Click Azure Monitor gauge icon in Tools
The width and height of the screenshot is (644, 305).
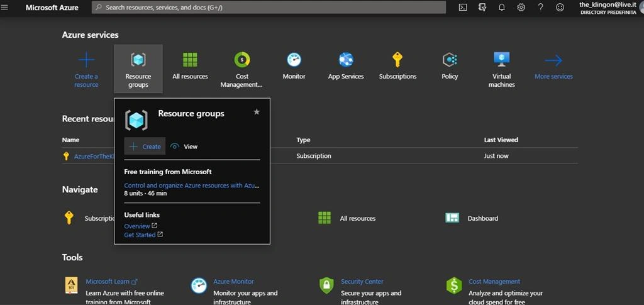[x=199, y=286]
